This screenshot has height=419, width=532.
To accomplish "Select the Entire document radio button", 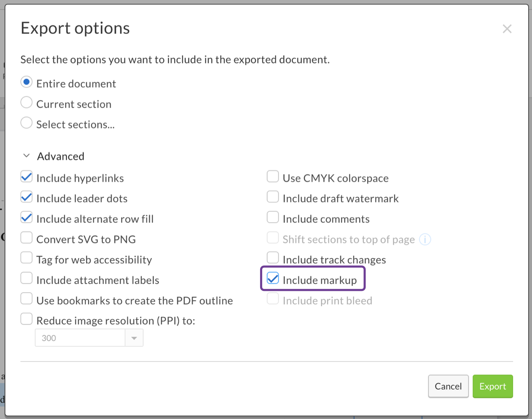I will [26, 82].
